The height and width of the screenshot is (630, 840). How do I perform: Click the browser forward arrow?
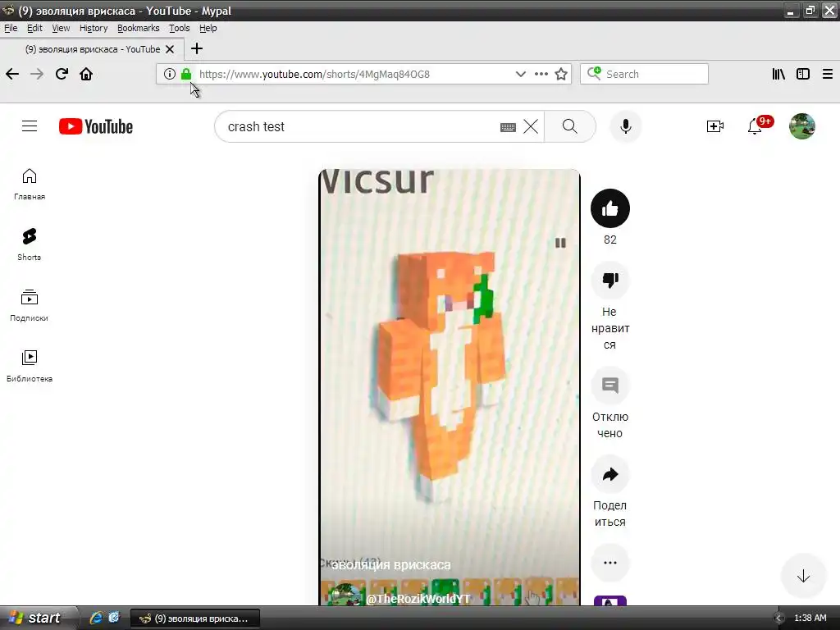[x=37, y=74]
